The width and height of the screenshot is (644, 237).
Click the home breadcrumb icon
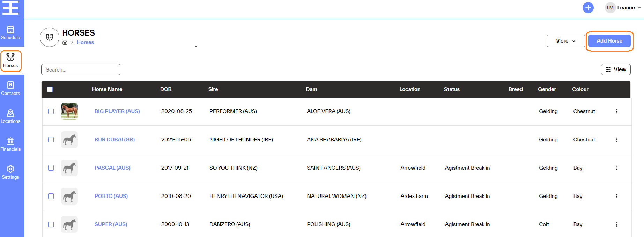(x=65, y=42)
